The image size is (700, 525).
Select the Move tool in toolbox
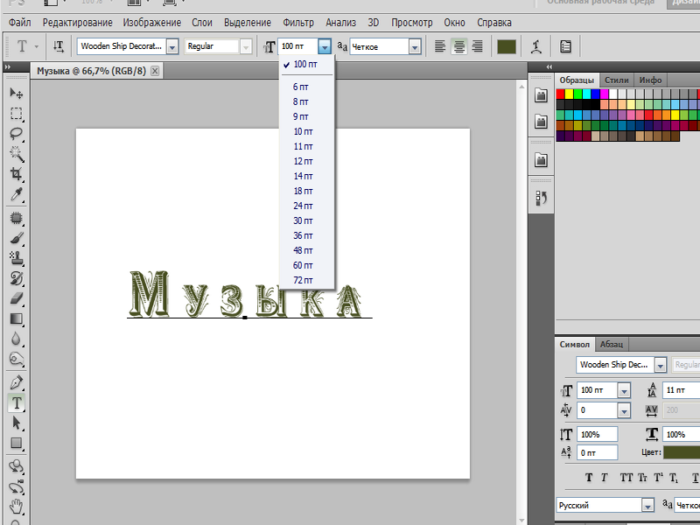point(17,93)
